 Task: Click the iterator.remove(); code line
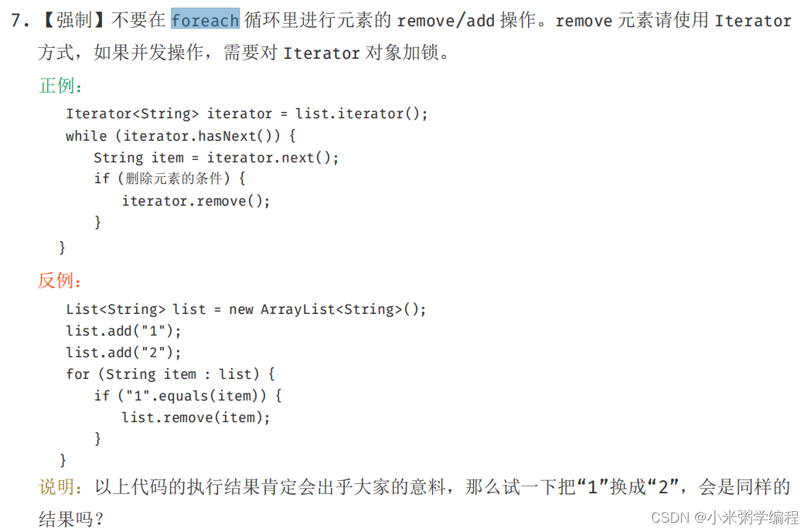pyautogui.click(x=196, y=200)
